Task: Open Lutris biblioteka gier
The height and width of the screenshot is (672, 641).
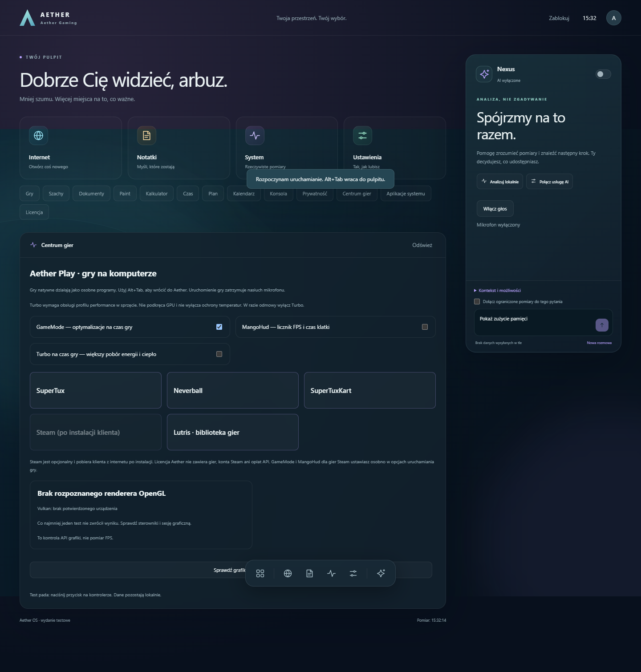Action: (x=233, y=432)
